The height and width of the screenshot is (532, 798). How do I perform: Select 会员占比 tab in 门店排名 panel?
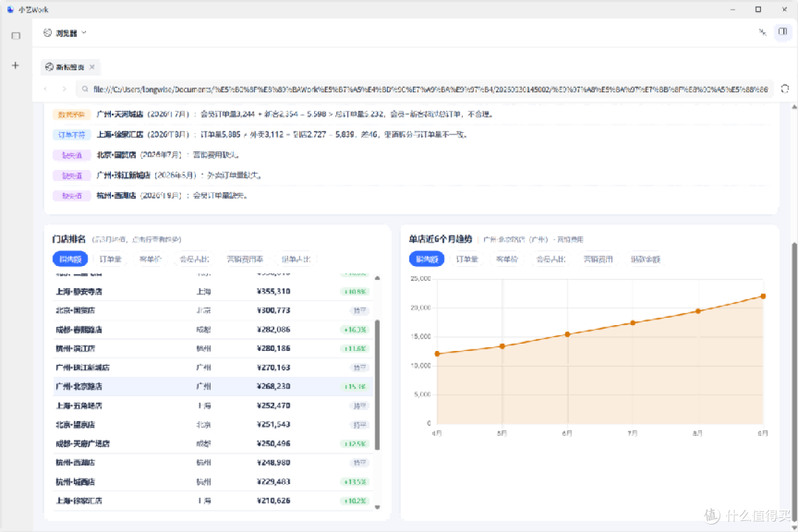click(194, 259)
